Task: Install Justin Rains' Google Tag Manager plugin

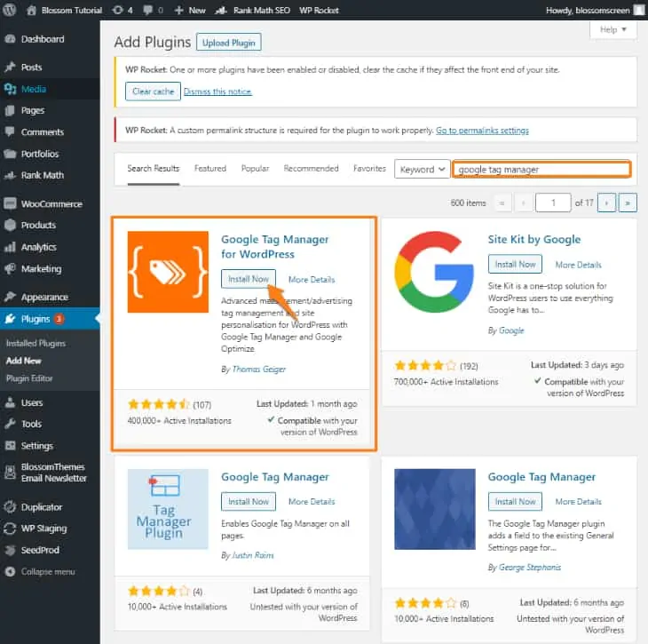Action: (x=249, y=502)
